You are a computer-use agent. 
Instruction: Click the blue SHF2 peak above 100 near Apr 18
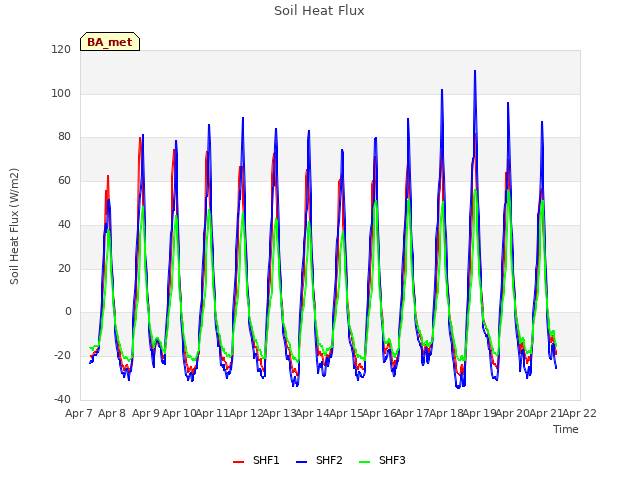442,90
